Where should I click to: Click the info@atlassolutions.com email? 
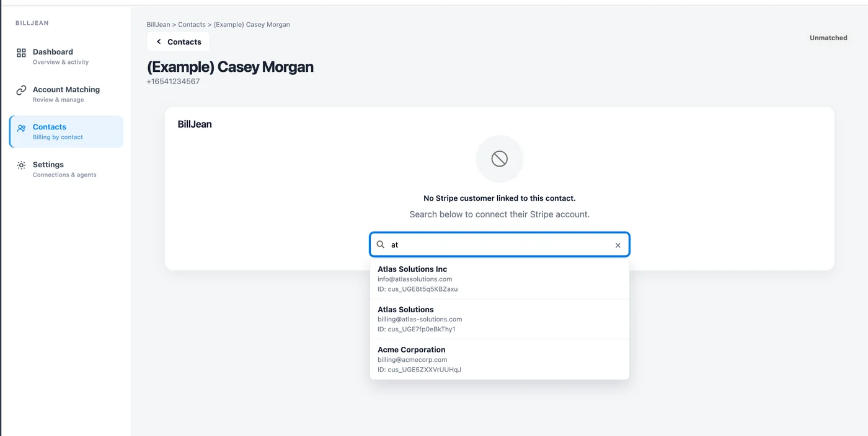(415, 279)
